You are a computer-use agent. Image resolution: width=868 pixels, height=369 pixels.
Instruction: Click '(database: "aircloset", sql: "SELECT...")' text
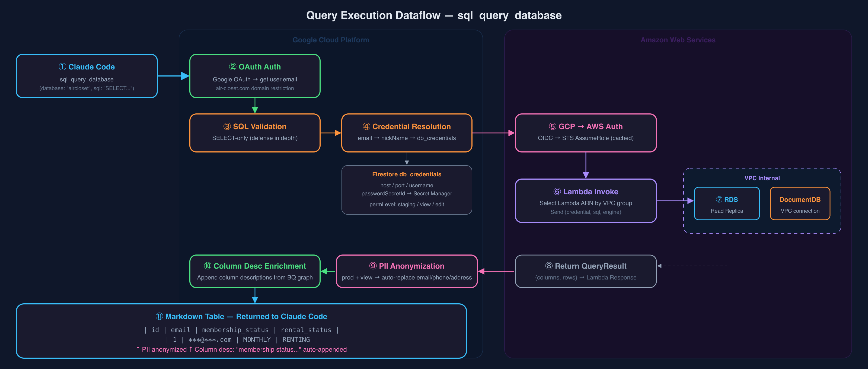click(87, 88)
